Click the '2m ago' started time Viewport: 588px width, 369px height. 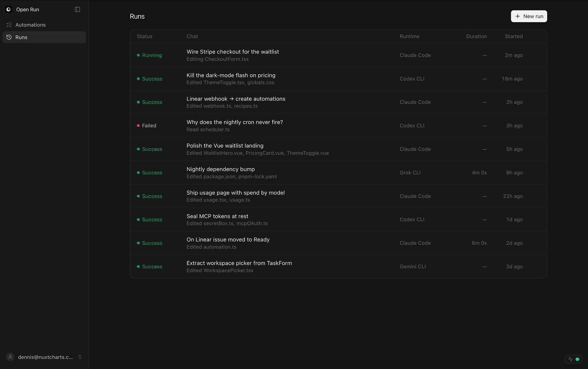click(514, 55)
